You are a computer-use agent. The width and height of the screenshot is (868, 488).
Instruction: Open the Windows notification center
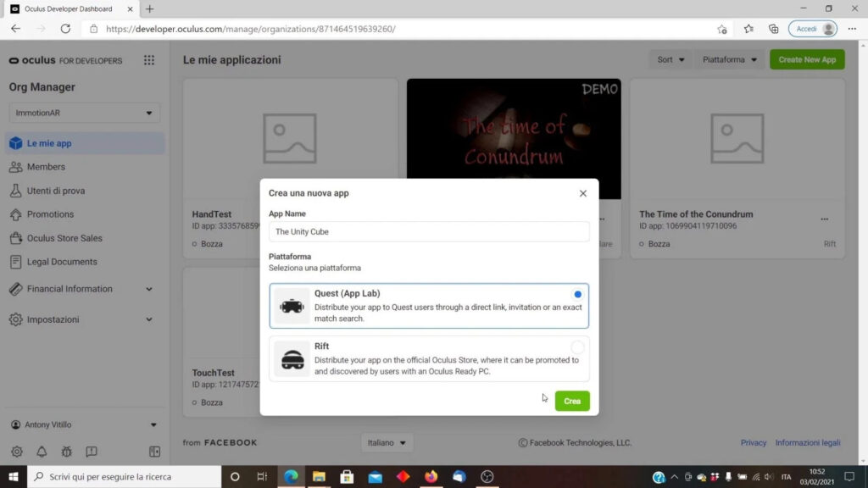[x=849, y=476]
